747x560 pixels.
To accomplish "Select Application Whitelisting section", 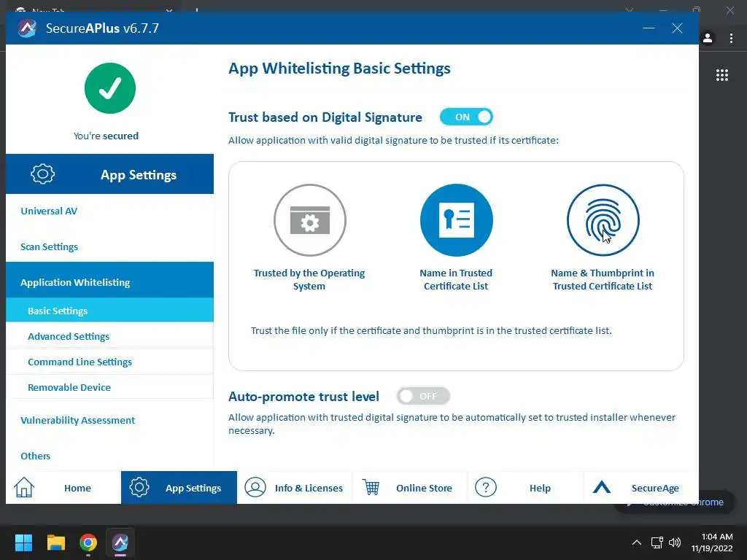I will point(109,282).
